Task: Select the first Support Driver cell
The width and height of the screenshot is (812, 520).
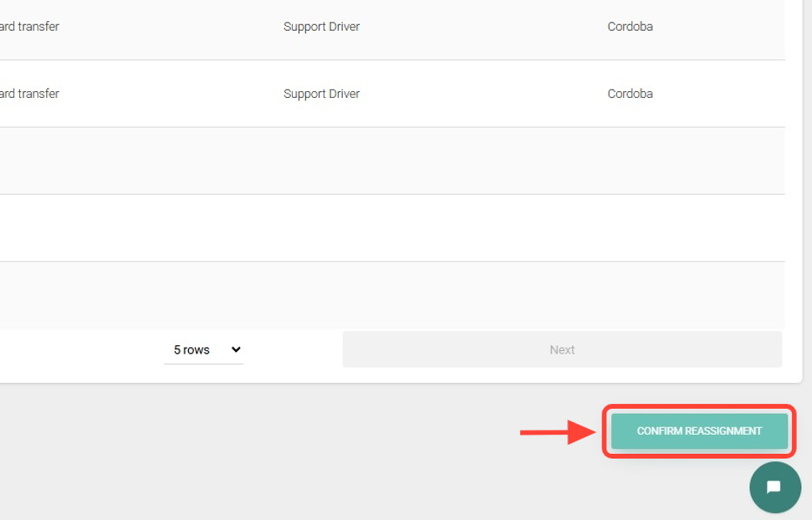Action: tap(321, 27)
